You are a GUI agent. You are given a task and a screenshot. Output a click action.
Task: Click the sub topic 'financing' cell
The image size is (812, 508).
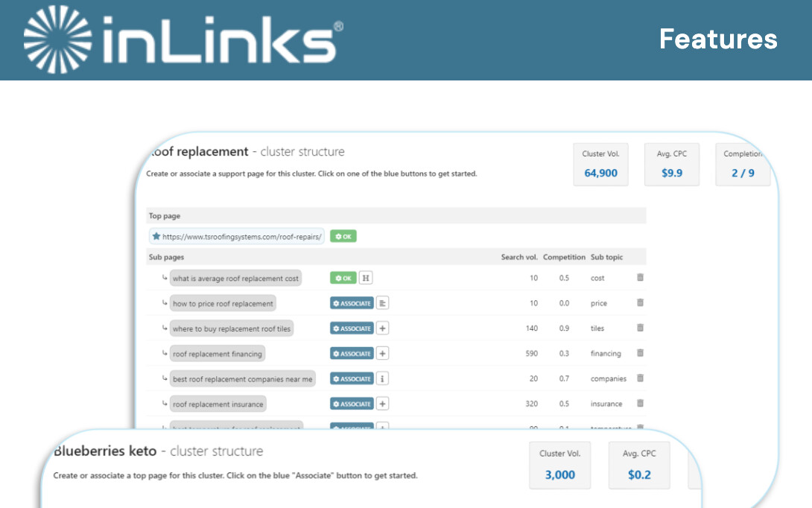tap(606, 354)
